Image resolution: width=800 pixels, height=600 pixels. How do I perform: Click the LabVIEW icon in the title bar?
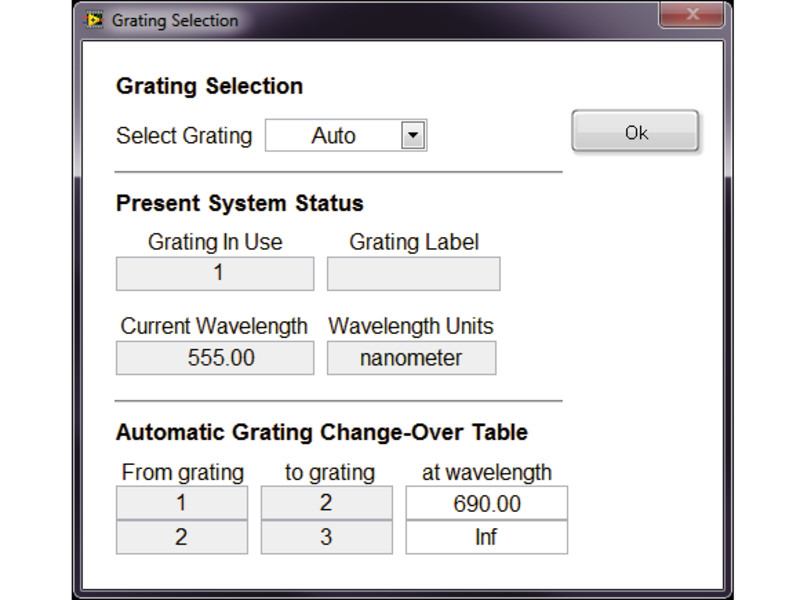click(95, 19)
